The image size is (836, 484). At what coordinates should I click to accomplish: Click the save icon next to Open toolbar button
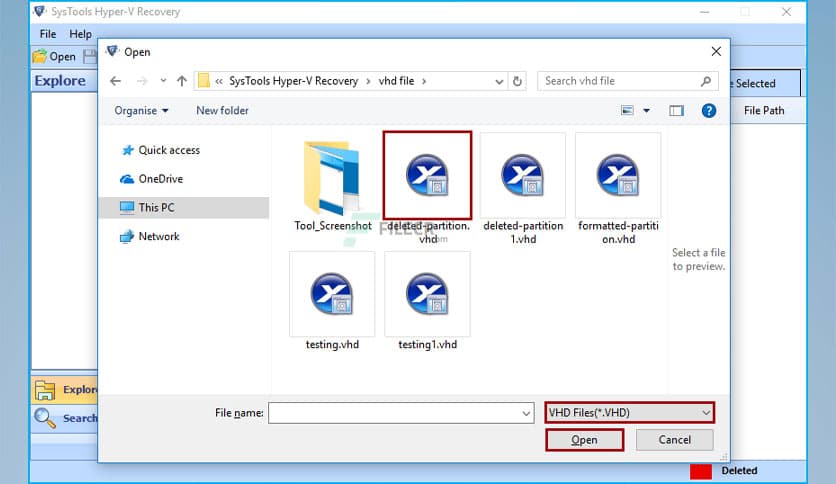click(x=90, y=57)
